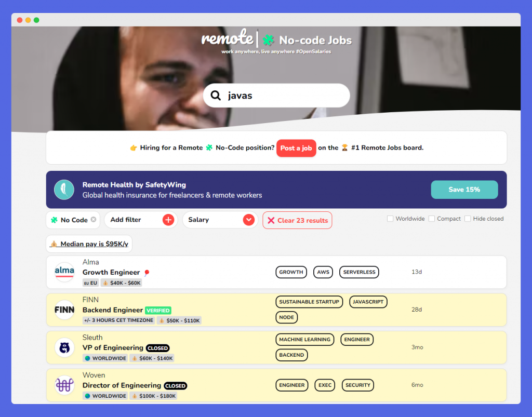Open the VP of Engineering listing
This screenshot has width=532, height=417.
click(x=113, y=347)
